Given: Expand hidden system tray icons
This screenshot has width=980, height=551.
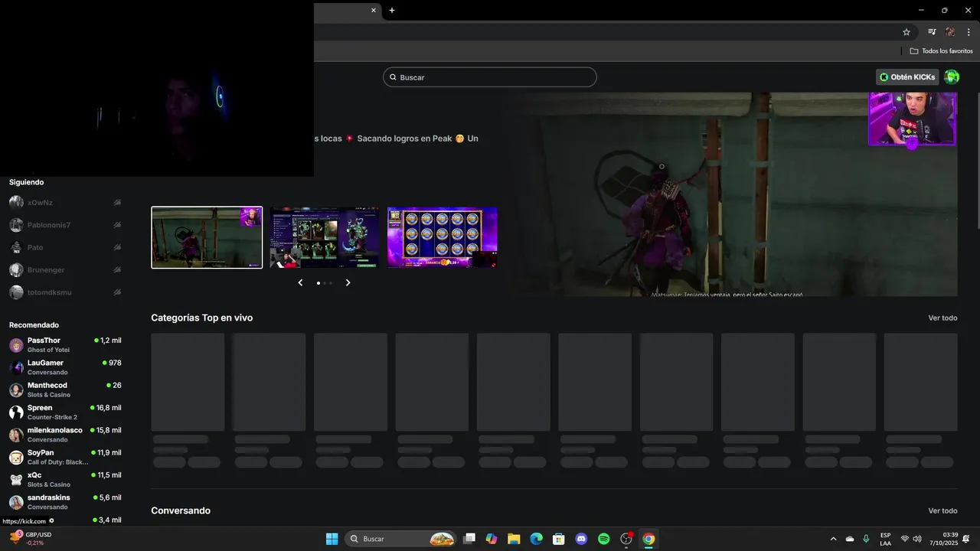Looking at the screenshot, I should (x=833, y=539).
